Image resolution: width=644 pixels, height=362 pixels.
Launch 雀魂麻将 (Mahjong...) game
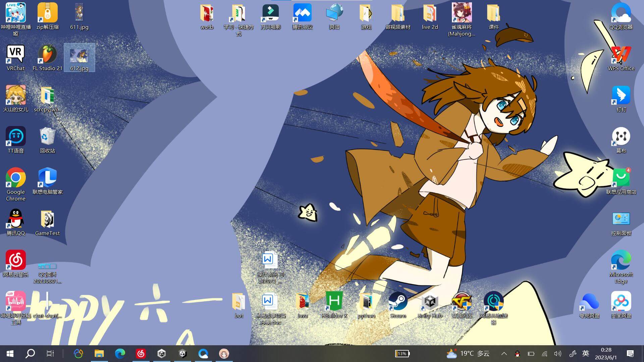(462, 19)
